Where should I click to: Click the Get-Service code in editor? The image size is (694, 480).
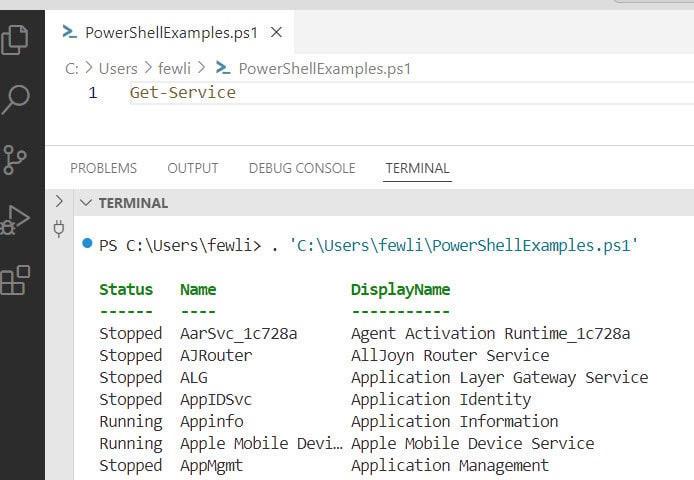point(182,93)
